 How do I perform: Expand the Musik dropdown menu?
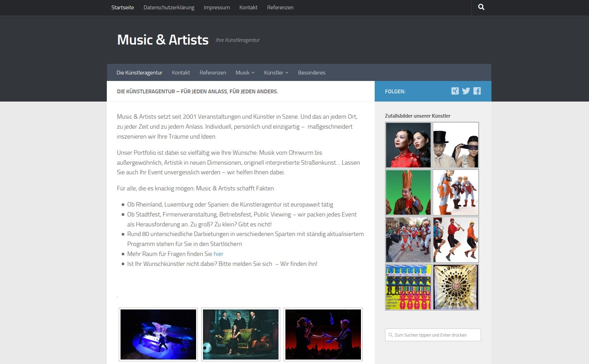(x=245, y=72)
